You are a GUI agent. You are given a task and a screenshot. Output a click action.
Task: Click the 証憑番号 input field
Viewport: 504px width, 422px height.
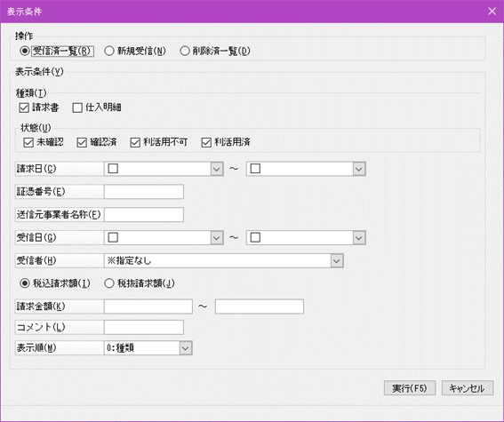point(144,192)
